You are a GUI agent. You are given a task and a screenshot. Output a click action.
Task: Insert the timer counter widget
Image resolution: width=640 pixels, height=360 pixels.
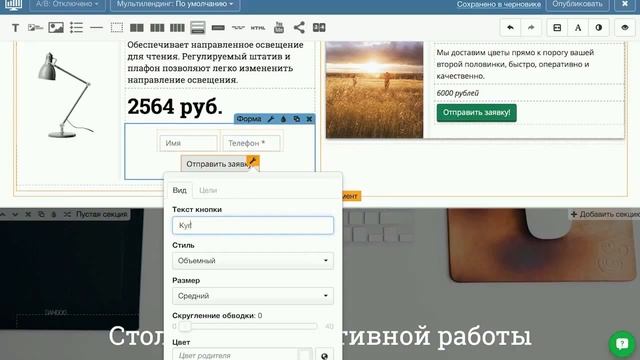(238, 28)
